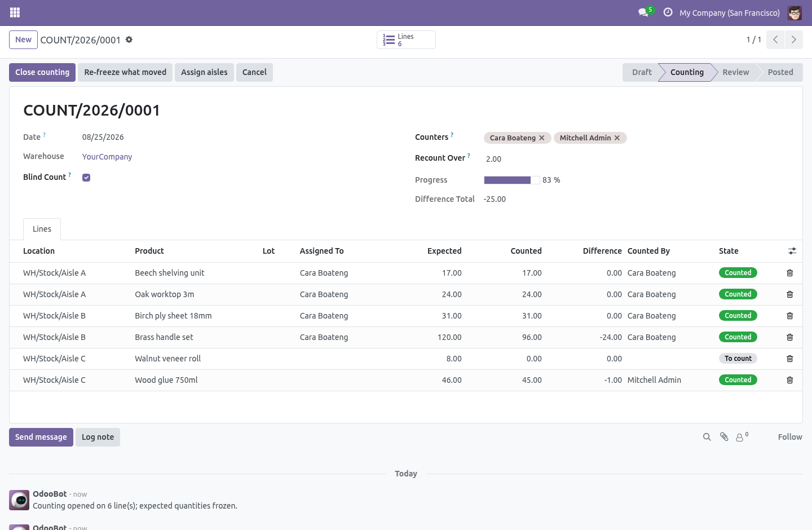This screenshot has height=530, width=812.
Task: Select the Draft status stage
Action: point(642,72)
